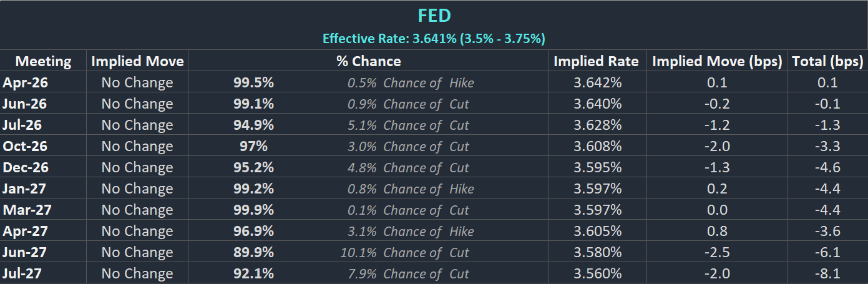This screenshot has height=284, width=868.
Task: Click the Meeting column header
Action: click(x=44, y=61)
